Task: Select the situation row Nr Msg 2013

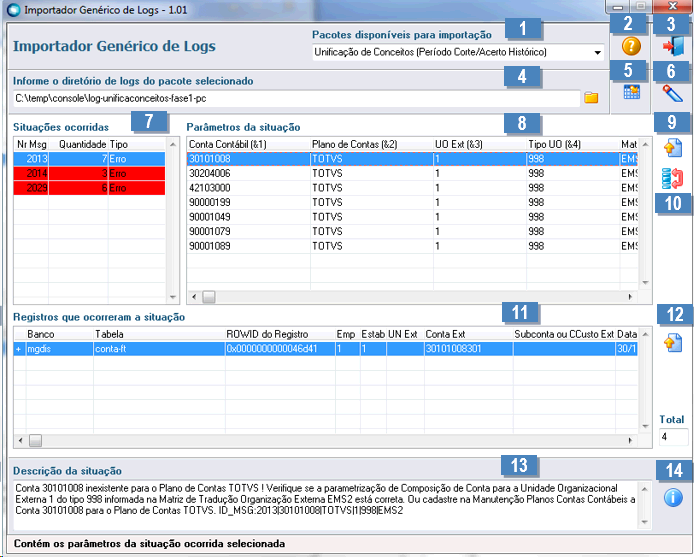Action: pyautogui.click(x=89, y=159)
